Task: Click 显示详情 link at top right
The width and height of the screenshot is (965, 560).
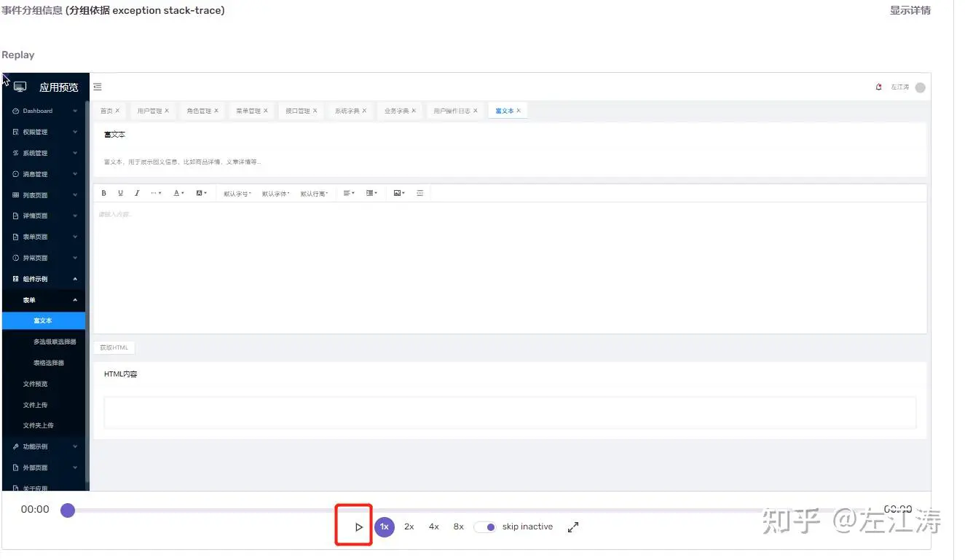Action: point(910,10)
